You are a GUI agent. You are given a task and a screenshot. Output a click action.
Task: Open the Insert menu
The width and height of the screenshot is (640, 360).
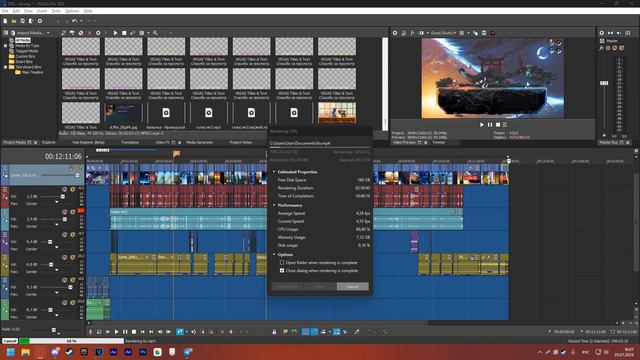coord(42,11)
